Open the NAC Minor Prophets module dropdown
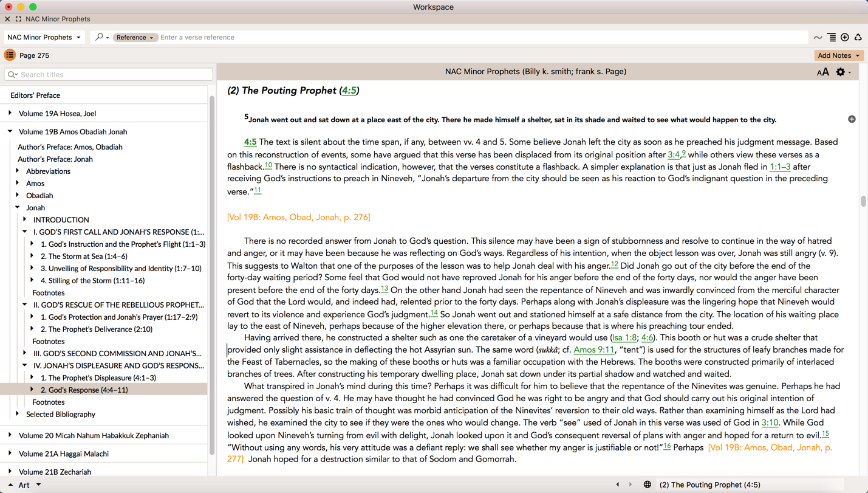This screenshot has height=493, width=868. tap(44, 37)
